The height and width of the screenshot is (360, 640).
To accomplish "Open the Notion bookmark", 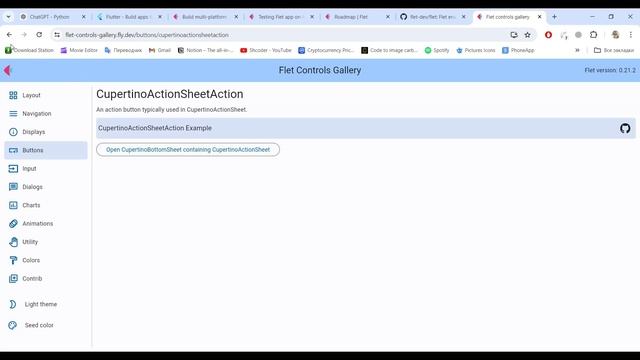I will (205, 50).
